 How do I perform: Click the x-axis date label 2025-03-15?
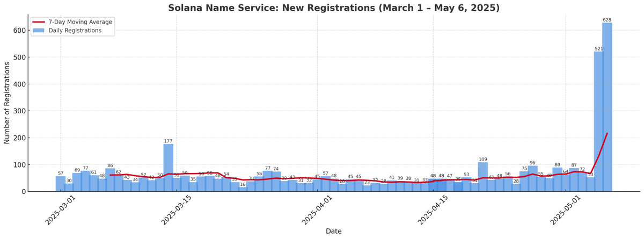[177, 210]
